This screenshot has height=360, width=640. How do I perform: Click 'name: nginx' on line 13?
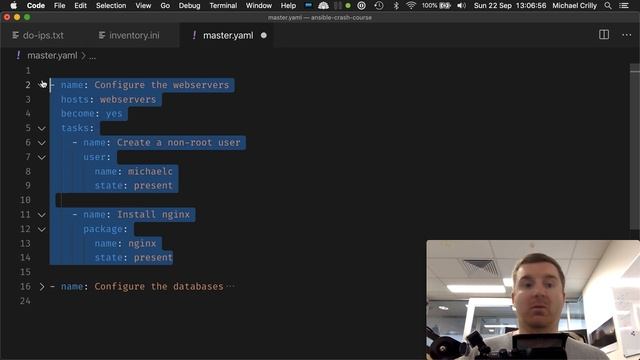pos(125,243)
